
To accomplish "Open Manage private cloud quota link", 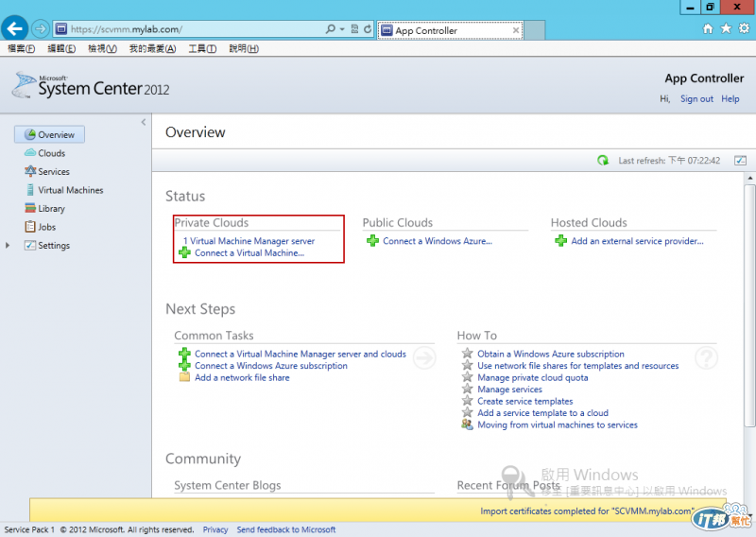I will pyautogui.click(x=533, y=377).
